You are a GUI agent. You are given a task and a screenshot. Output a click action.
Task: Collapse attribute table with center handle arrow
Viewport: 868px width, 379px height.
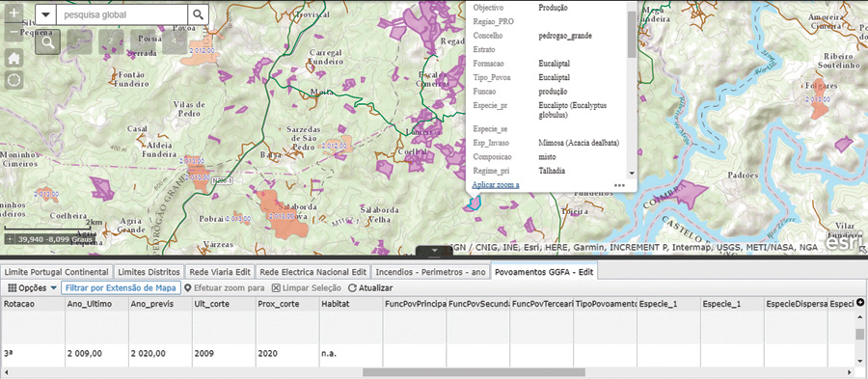coord(434,251)
